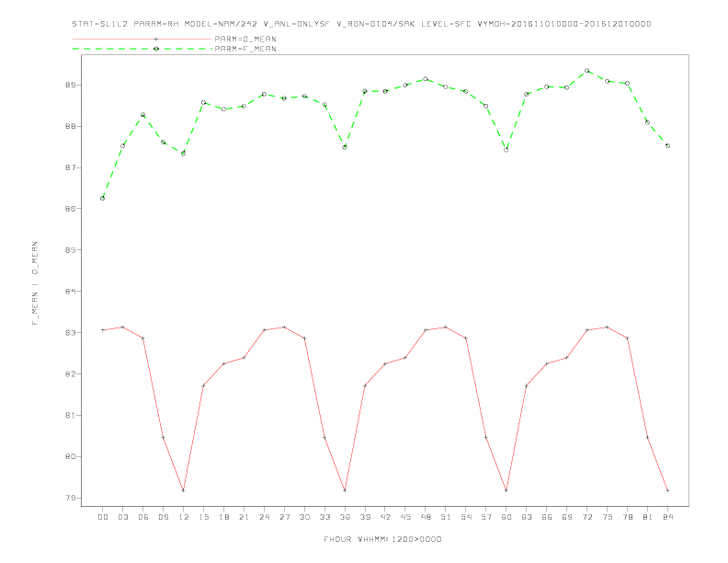Select red O_MEAN peak point at hour 27
Screen dimensions: 728x563
(x=284, y=327)
